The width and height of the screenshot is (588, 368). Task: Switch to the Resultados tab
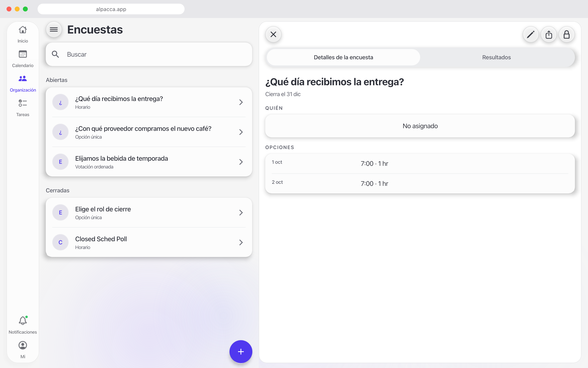pos(496,57)
